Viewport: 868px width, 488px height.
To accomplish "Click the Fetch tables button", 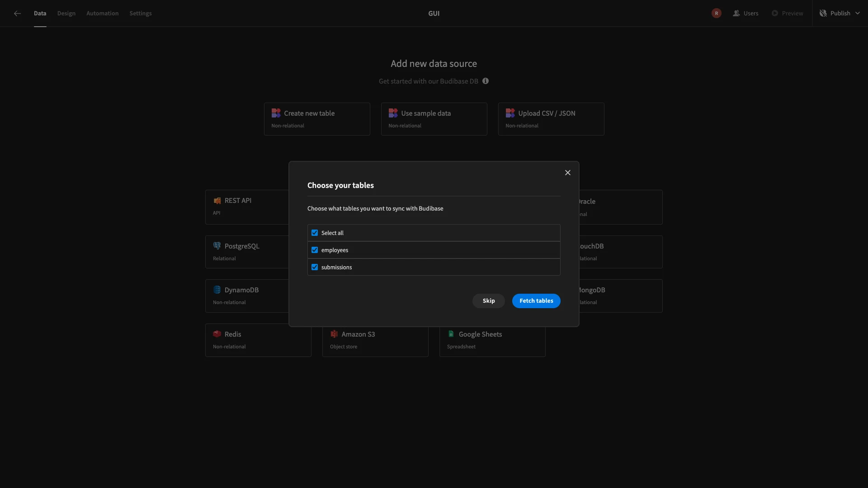I will pyautogui.click(x=536, y=301).
